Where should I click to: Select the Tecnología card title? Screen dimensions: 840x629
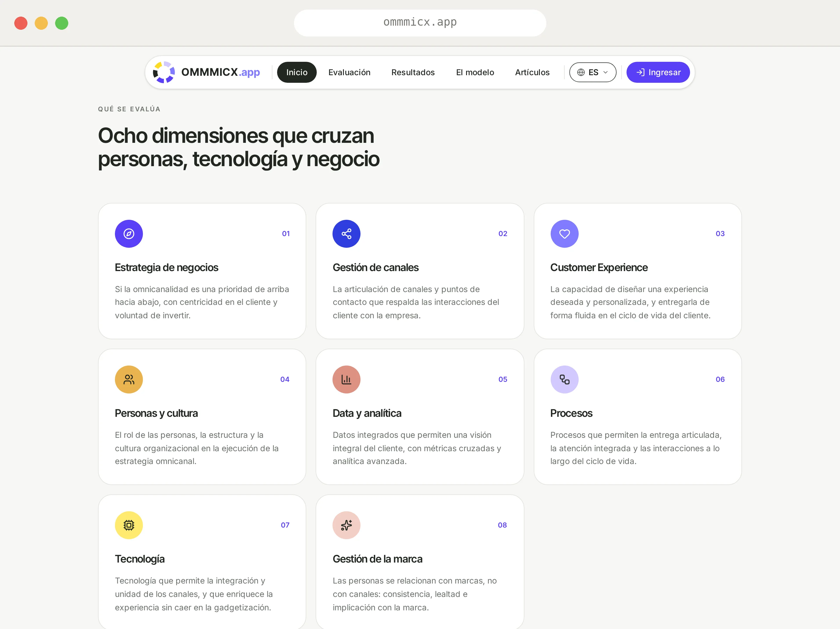(x=139, y=559)
